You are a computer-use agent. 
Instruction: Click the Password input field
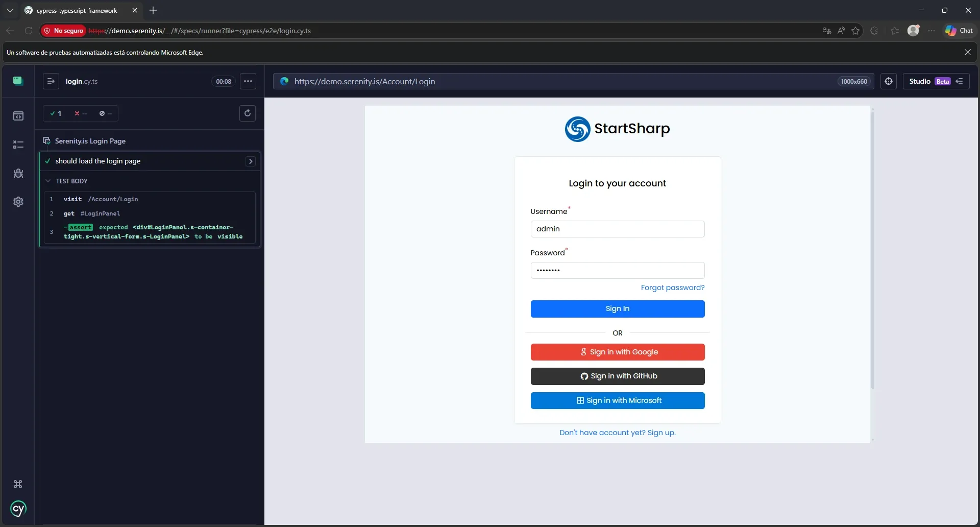[x=618, y=270]
